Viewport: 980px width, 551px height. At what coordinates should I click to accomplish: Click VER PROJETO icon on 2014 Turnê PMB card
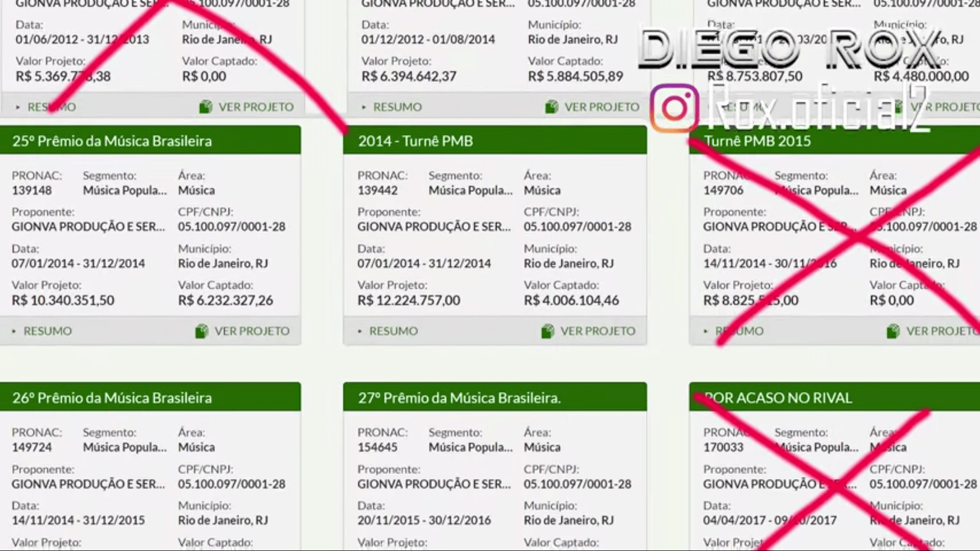(x=548, y=331)
